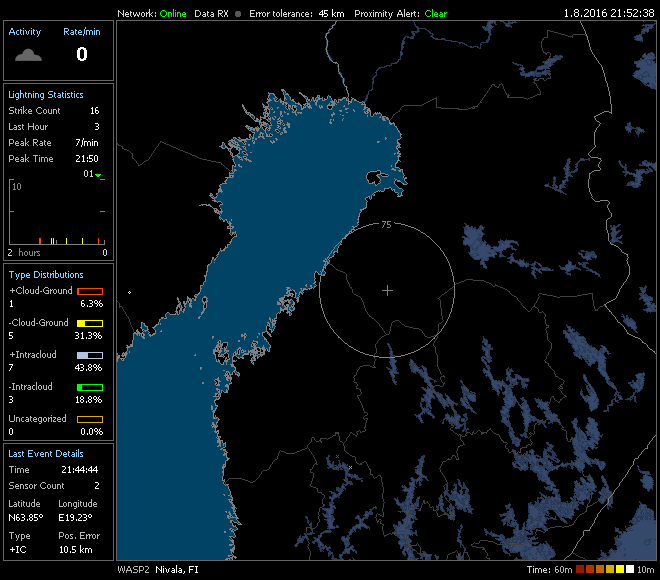Click the latitude value N63.85°
660x580 pixels.
point(26,518)
